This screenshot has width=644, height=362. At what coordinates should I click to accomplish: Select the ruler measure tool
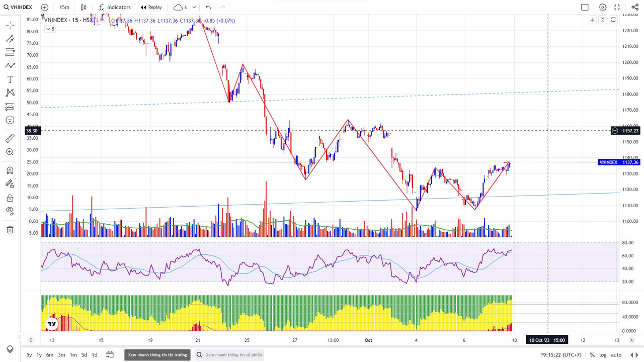point(10,138)
